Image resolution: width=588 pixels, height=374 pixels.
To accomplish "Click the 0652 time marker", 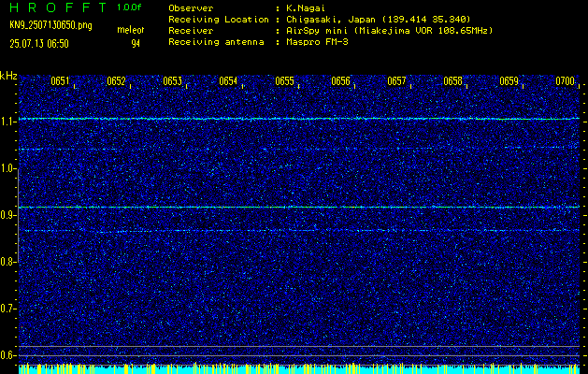I will coord(116,81).
